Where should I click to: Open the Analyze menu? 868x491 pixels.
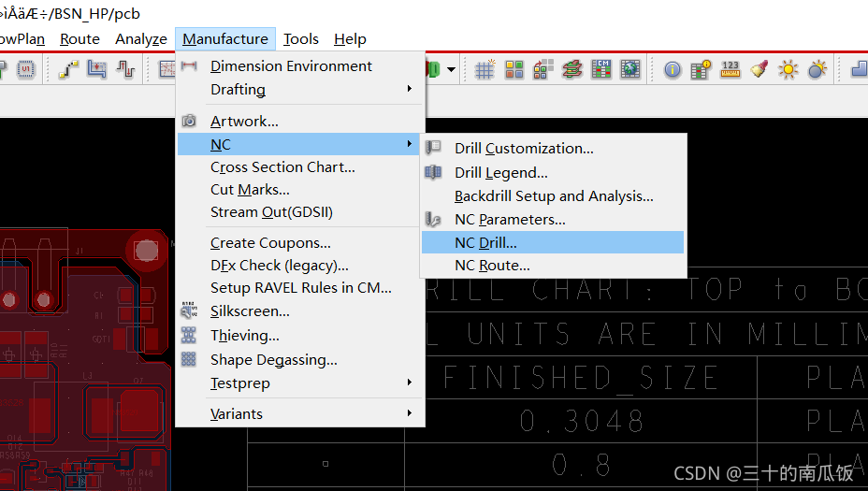click(140, 39)
